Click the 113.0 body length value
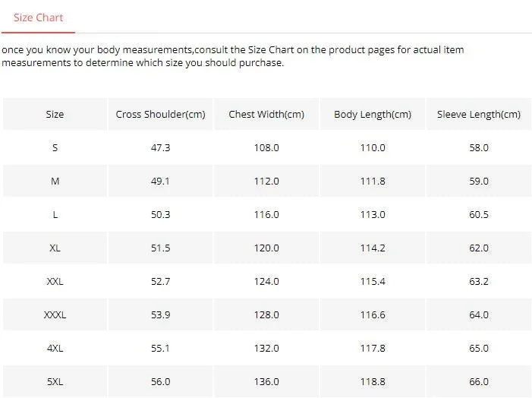 point(373,214)
